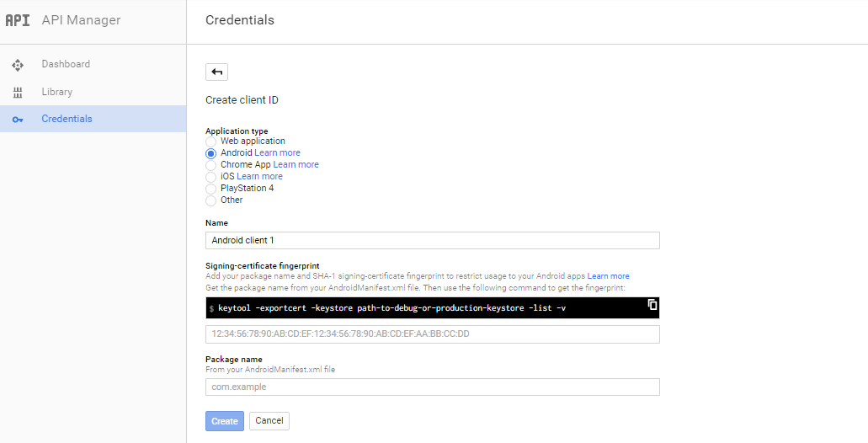Screen dimensions: 868x443
Task: Select Other application type
Action: pos(211,200)
